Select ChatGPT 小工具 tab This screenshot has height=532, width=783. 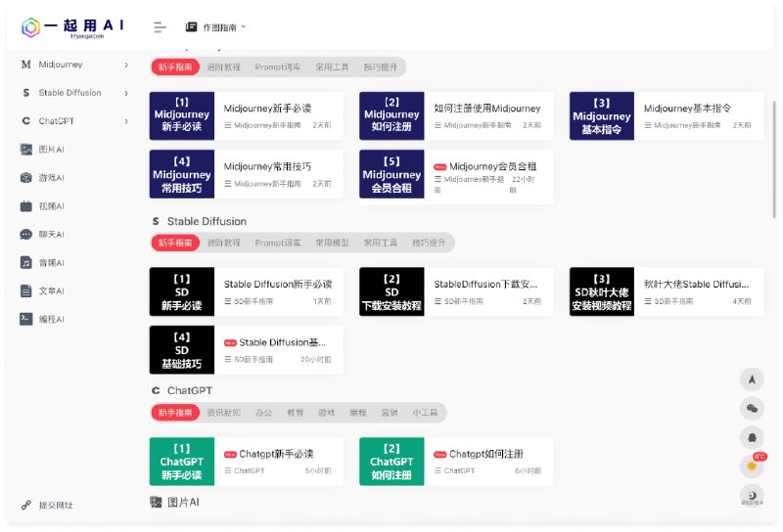[x=425, y=413]
